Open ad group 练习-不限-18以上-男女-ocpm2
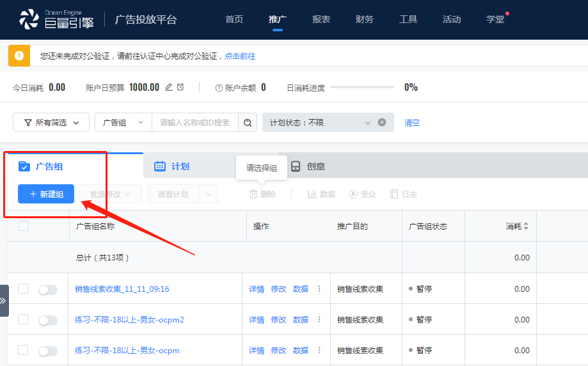The image size is (588, 366). [129, 320]
